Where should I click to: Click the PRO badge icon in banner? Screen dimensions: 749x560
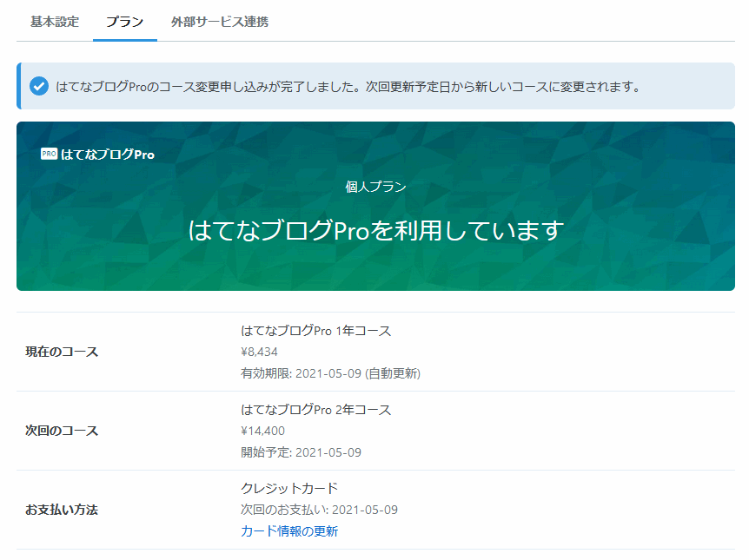(x=50, y=154)
